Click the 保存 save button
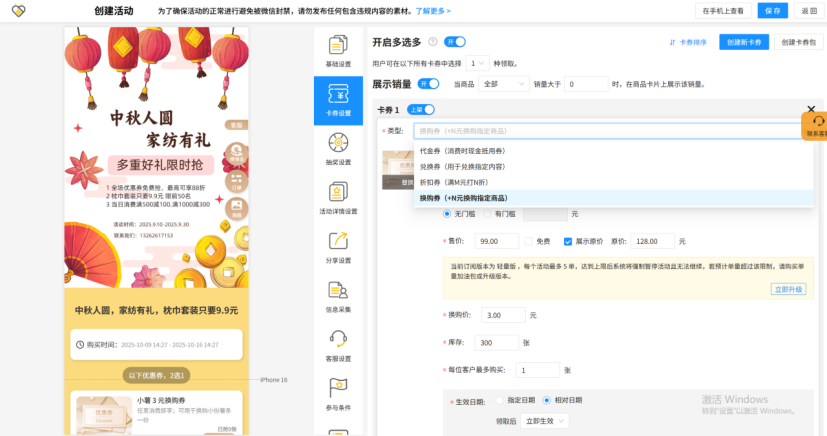Screen dimensions: 827x436 click(x=773, y=11)
